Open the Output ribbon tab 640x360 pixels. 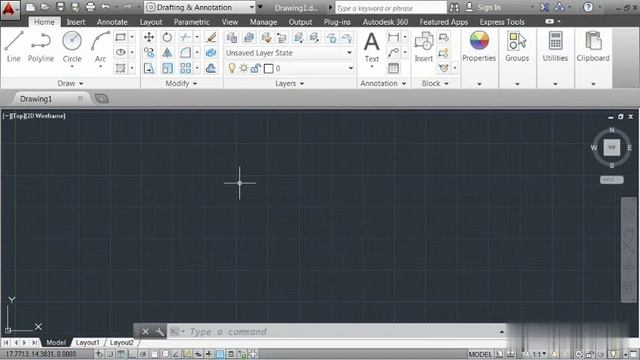pos(300,22)
